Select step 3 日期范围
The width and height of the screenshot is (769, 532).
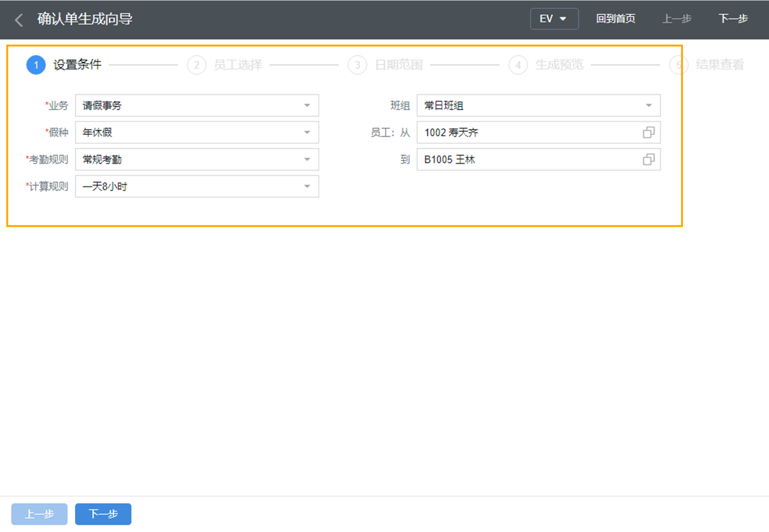(385, 65)
